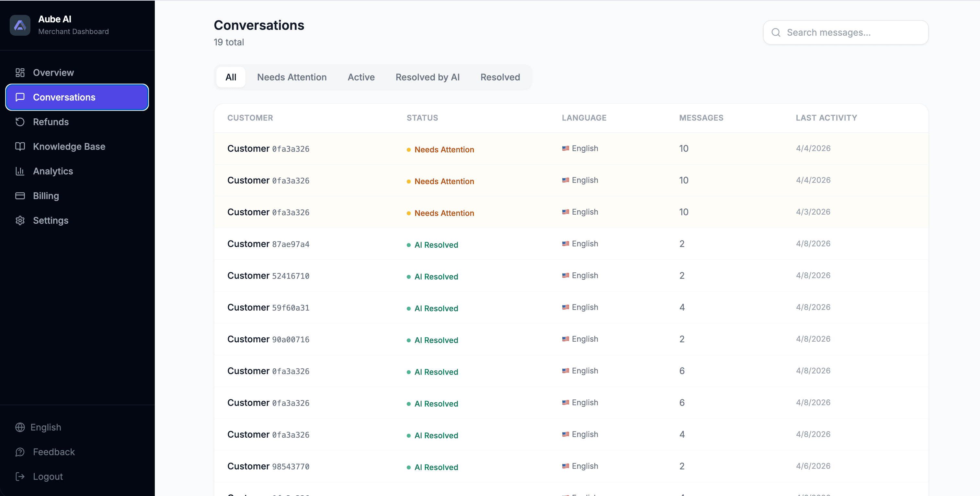Screen dimensions: 980x496
Task: Click AI Resolved status for Customer 59f60a31
Action: [x=432, y=309]
